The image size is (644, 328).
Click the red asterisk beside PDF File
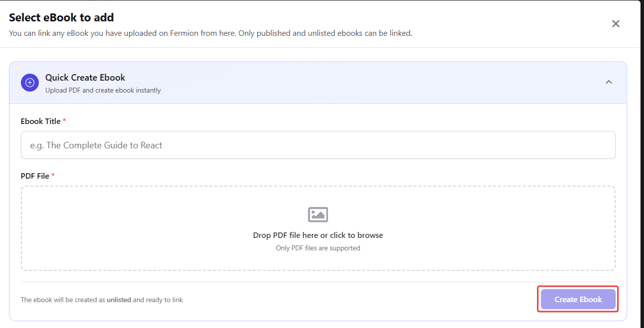53,176
